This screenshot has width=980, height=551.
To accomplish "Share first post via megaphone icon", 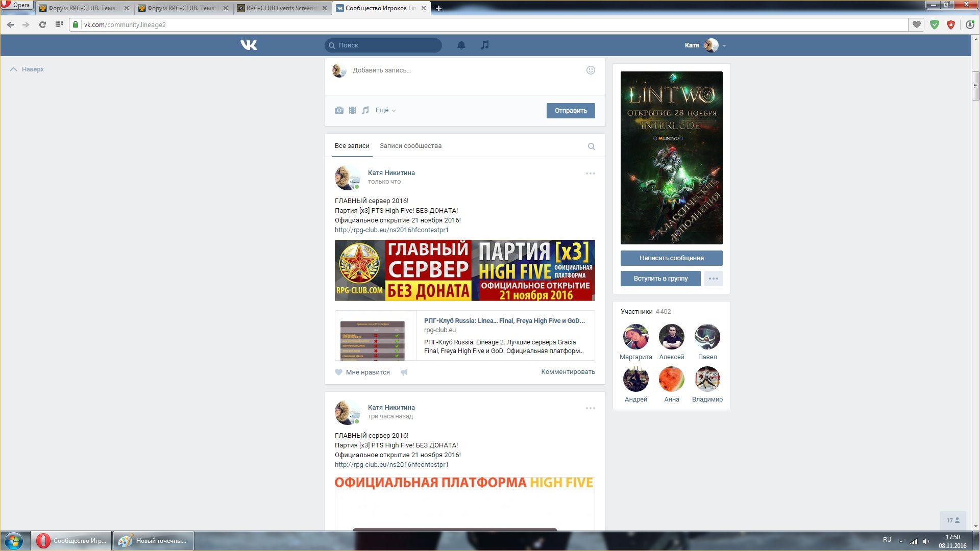I will [x=404, y=372].
